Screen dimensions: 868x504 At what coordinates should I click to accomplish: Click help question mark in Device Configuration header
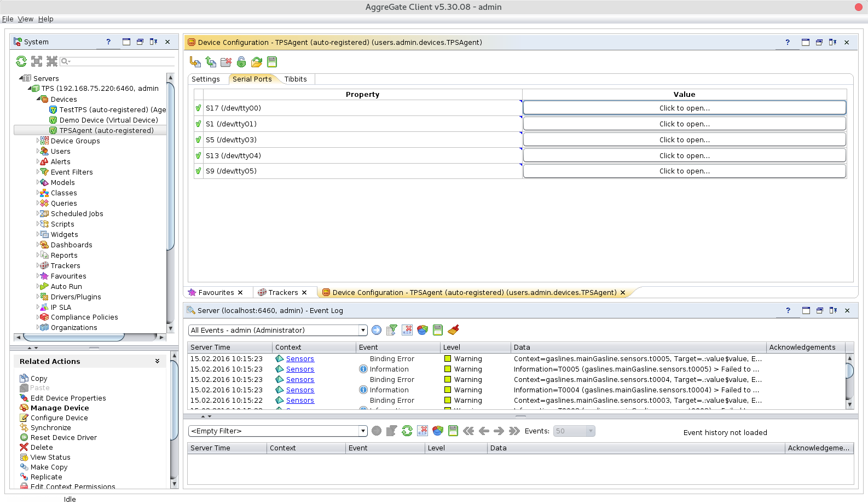coord(788,42)
